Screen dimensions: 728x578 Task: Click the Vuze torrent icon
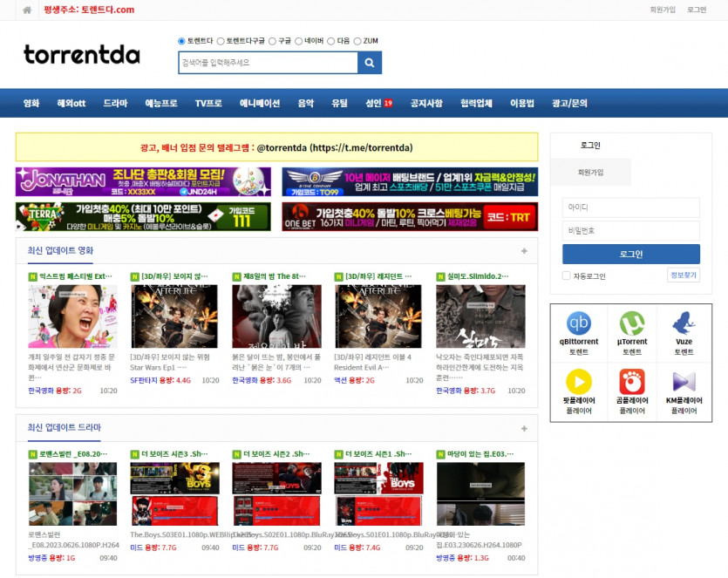point(684,324)
